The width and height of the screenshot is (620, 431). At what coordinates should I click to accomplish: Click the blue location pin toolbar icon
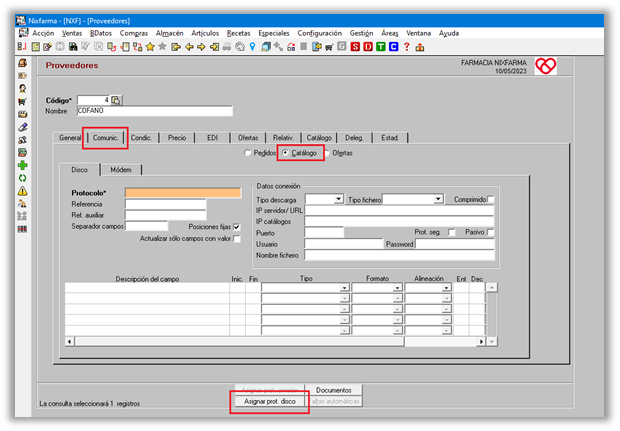(252, 47)
